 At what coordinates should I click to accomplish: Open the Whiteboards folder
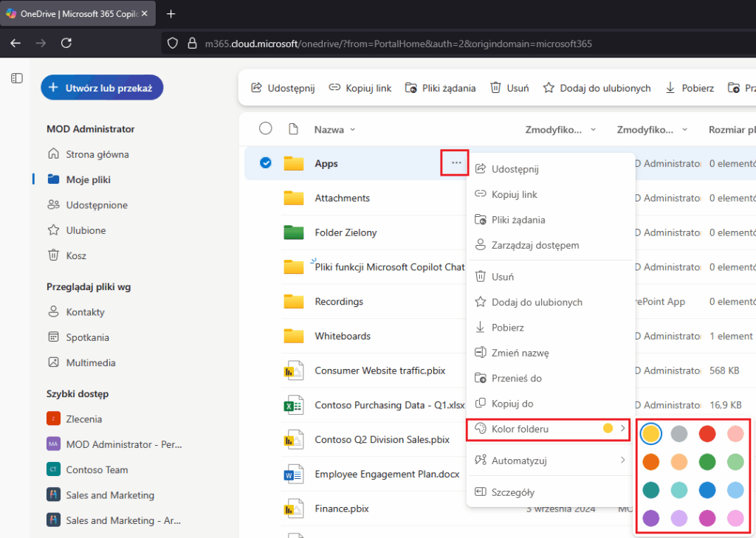343,336
